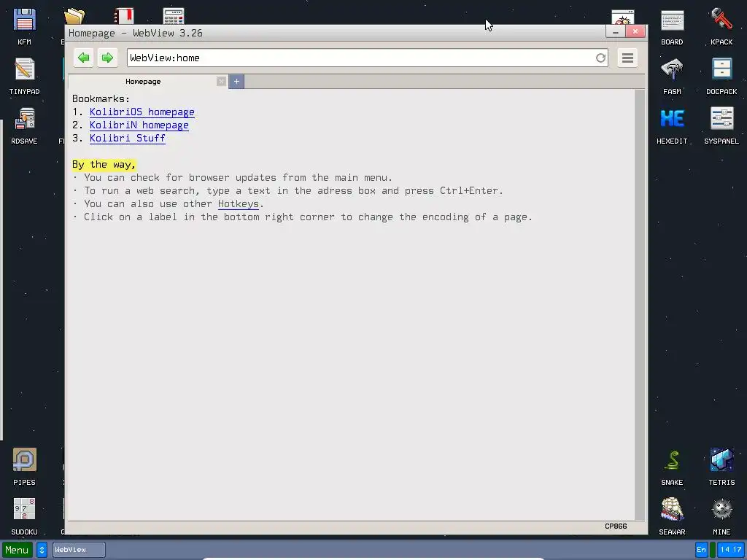Open the SYSPANEL desktop icon
747x560 pixels.
click(721, 125)
